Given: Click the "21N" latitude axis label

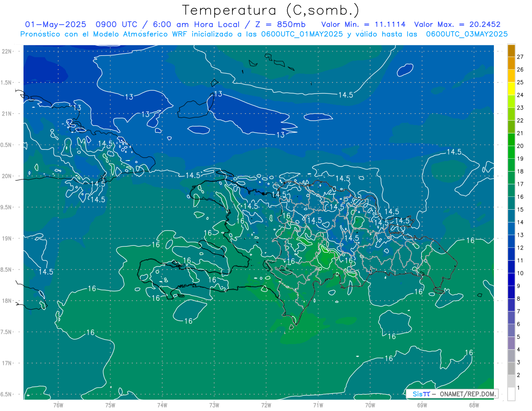Looking at the screenshot, I should point(7,114).
